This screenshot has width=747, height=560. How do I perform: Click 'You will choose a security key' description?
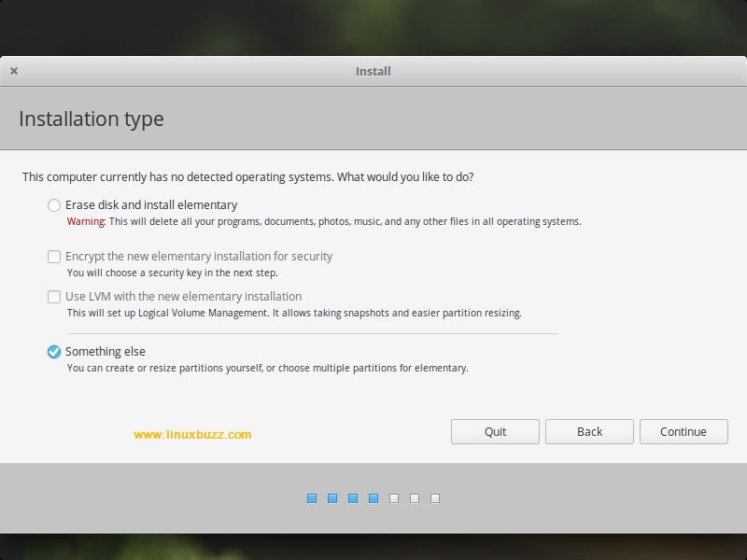tap(172, 273)
